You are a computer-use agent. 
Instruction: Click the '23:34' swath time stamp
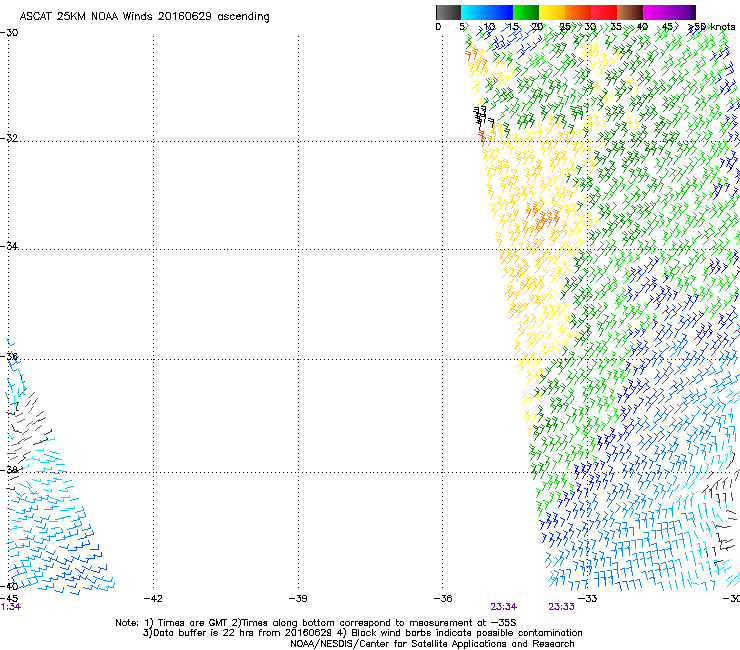(x=504, y=607)
